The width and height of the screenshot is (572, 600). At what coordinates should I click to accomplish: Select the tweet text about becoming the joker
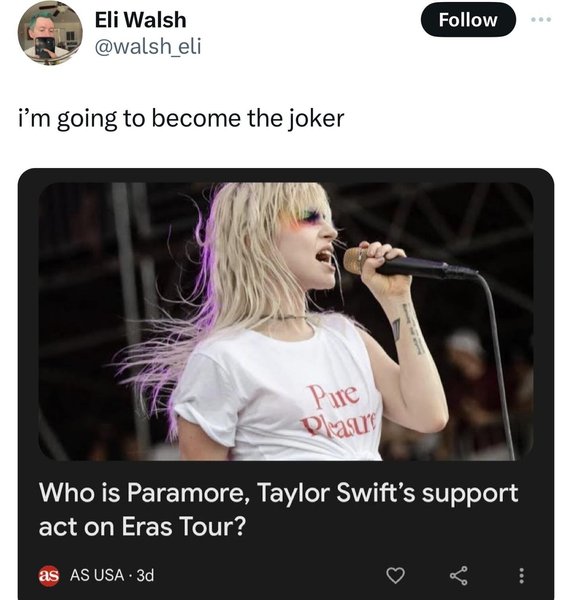(181, 119)
